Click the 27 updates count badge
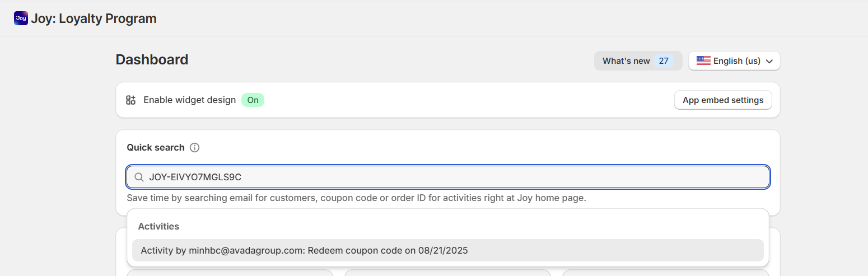The height and width of the screenshot is (276, 868). pyautogui.click(x=664, y=61)
